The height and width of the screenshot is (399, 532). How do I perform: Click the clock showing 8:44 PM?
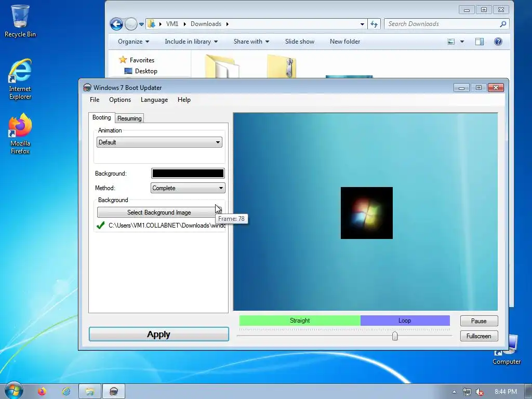pyautogui.click(x=506, y=392)
